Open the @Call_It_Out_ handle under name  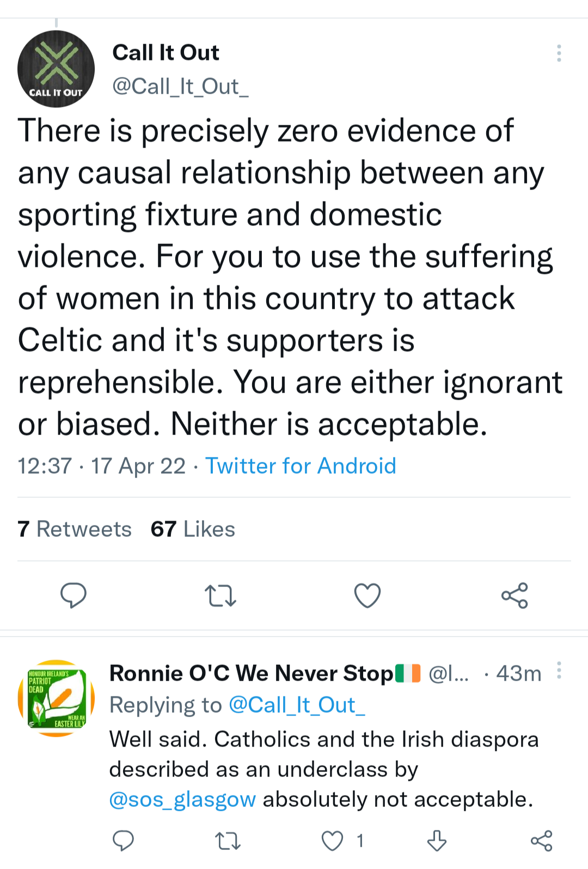click(180, 87)
